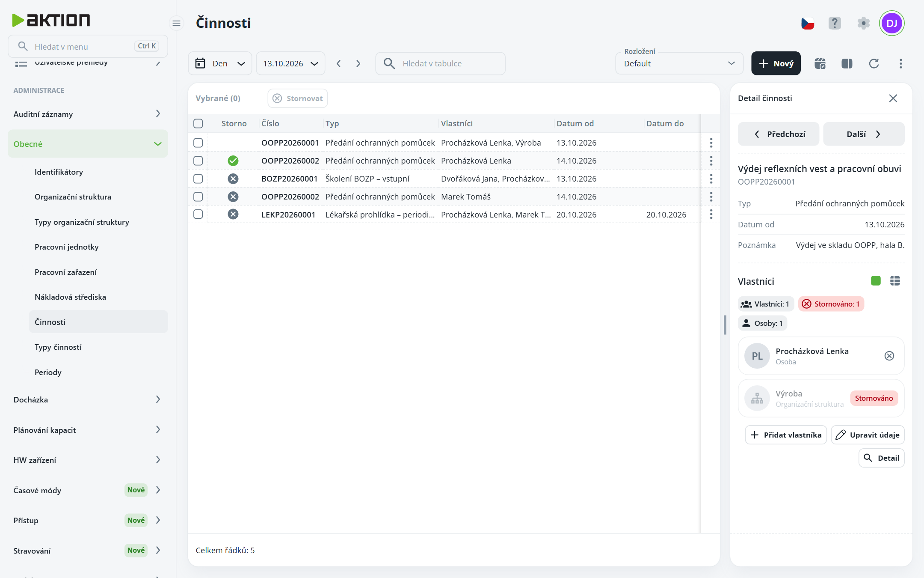Open language selection via Czech flag
The image size is (924, 578).
pos(807,23)
